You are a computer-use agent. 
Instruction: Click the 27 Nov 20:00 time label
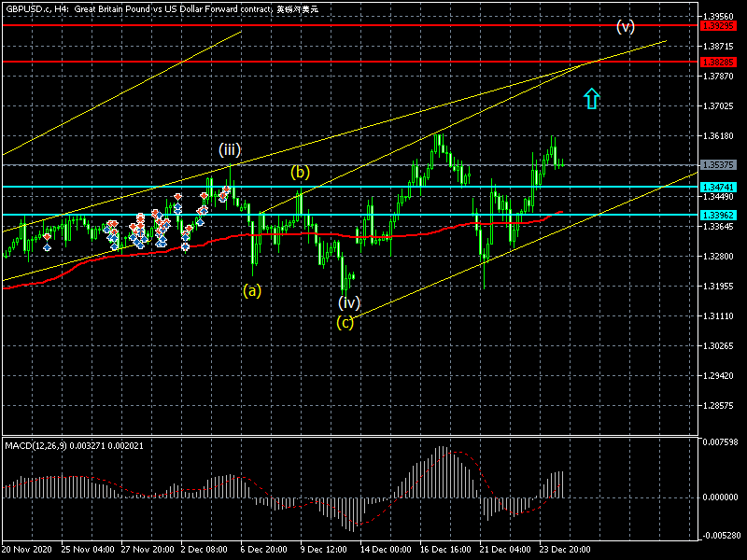pos(148,550)
